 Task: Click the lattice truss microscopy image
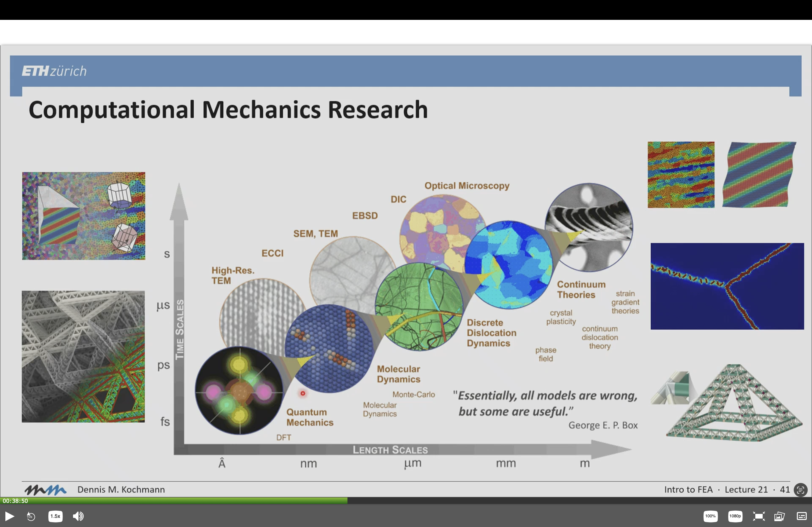click(83, 356)
